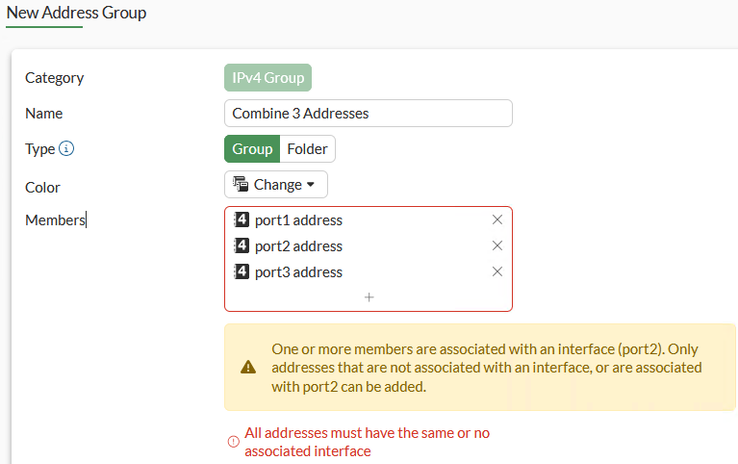The width and height of the screenshot is (738, 464).
Task: Click the red error circle icon
Action: pyautogui.click(x=234, y=441)
